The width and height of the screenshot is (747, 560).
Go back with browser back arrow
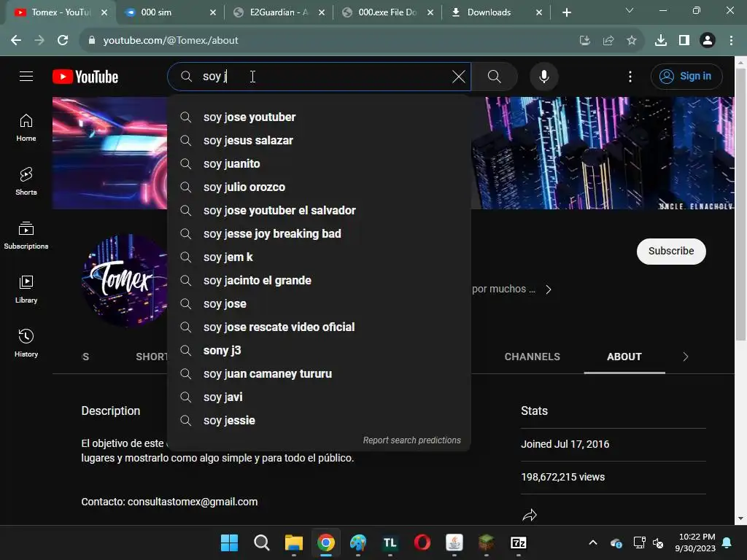[x=16, y=41]
